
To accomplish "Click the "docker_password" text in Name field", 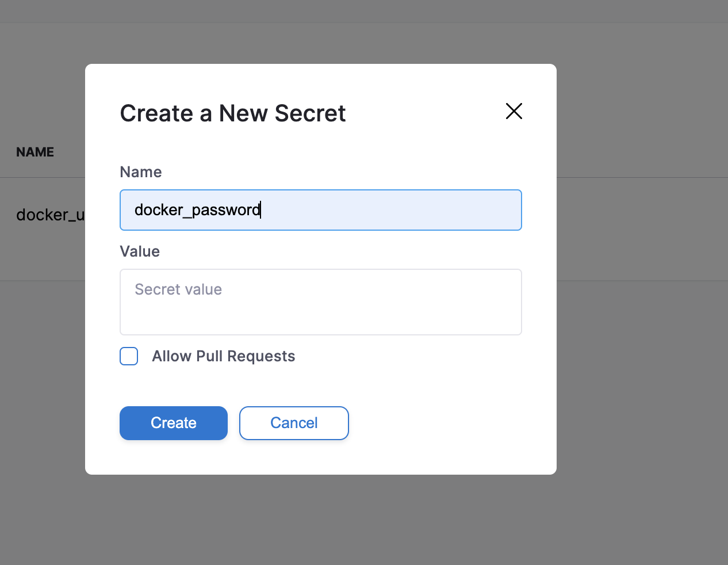I will 197,210.
